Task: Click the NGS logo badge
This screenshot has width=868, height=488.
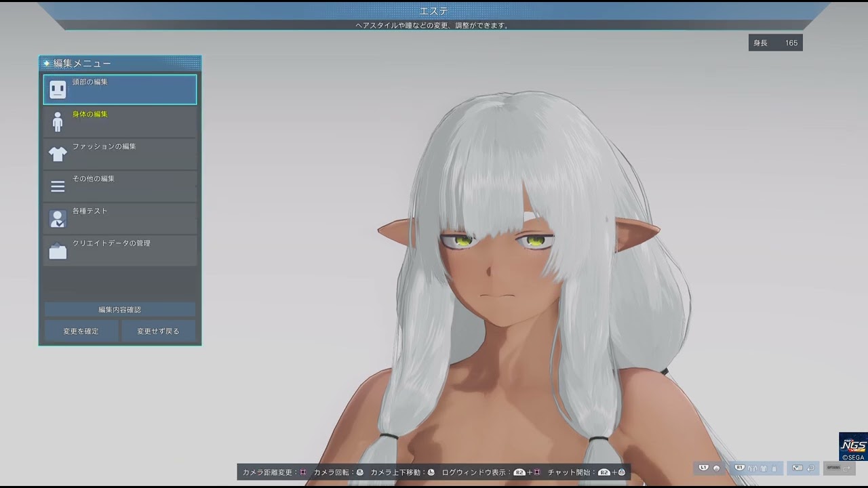Action: pos(853,447)
